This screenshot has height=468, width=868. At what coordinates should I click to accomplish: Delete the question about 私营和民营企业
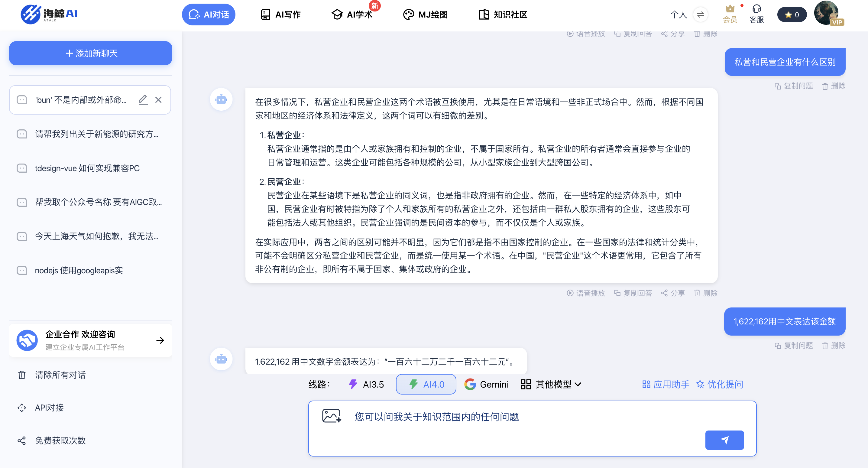point(834,86)
